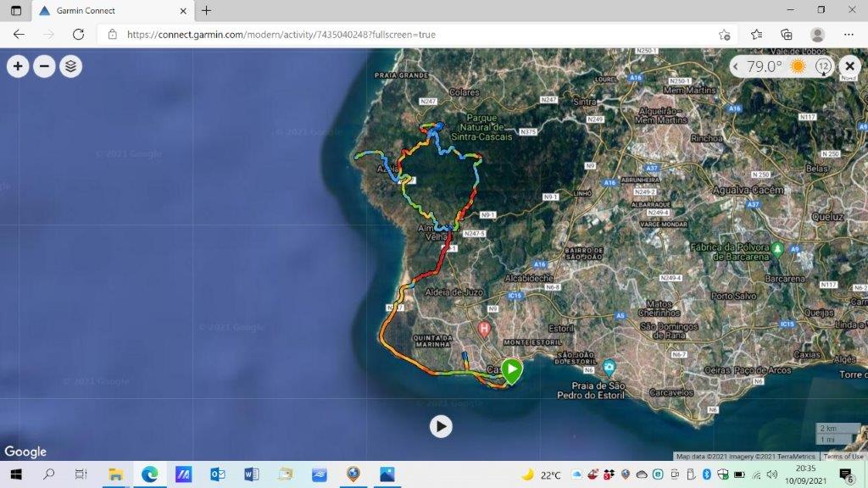The height and width of the screenshot is (488, 868).
Task: Click the green start marker on the route
Action: tap(512, 370)
